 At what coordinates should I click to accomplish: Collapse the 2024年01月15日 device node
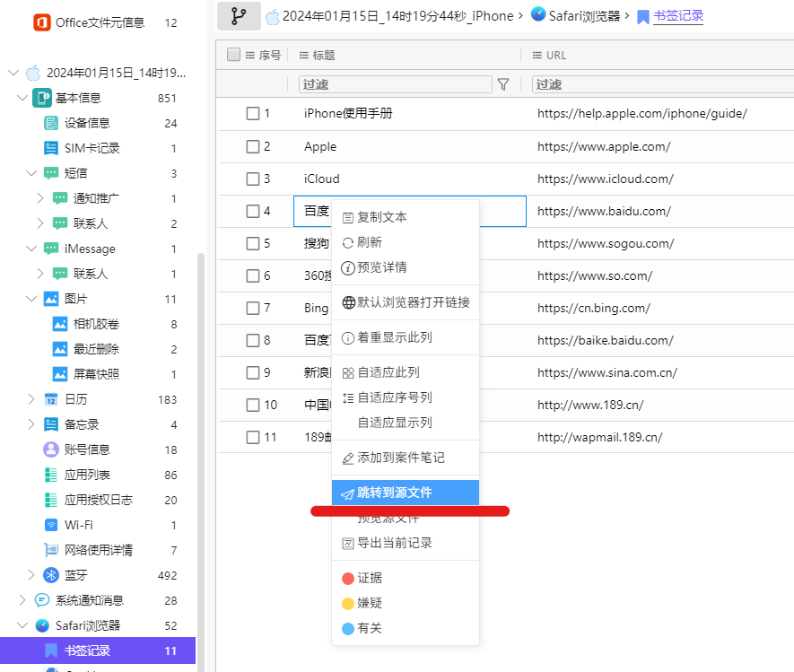(13, 73)
